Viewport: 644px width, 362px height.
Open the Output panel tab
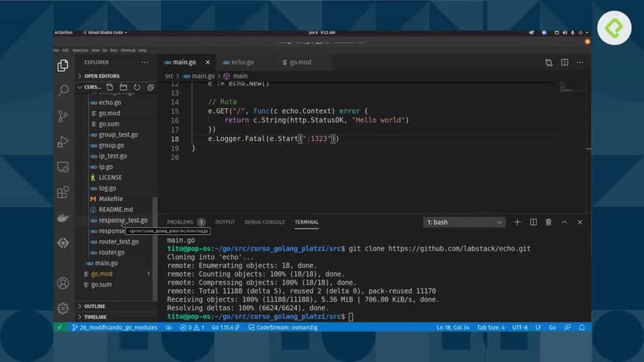[x=225, y=222]
